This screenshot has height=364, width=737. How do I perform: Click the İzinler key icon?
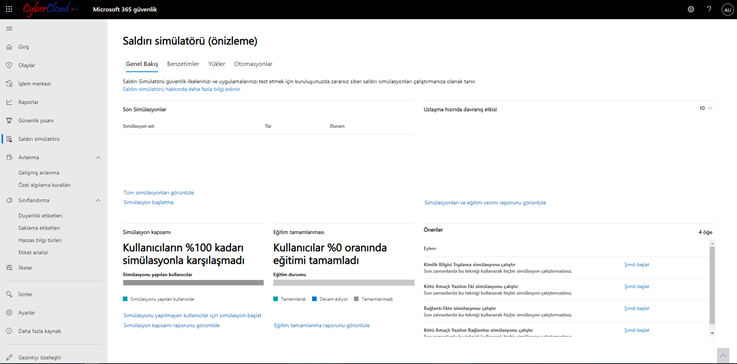(9, 294)
